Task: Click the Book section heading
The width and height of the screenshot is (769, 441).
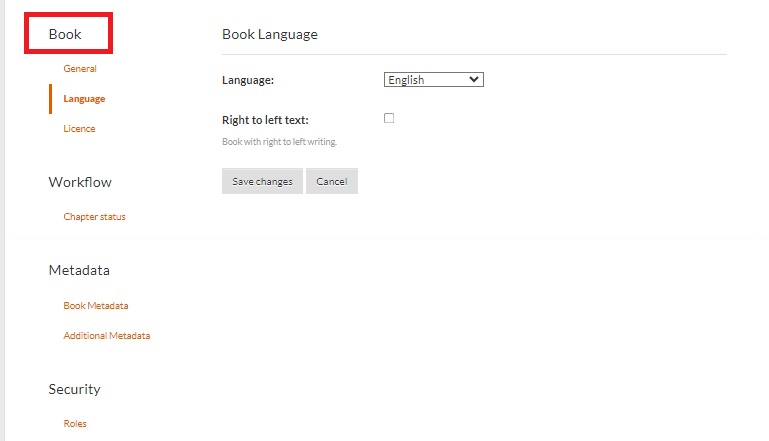Action: [x=65, y=34]
